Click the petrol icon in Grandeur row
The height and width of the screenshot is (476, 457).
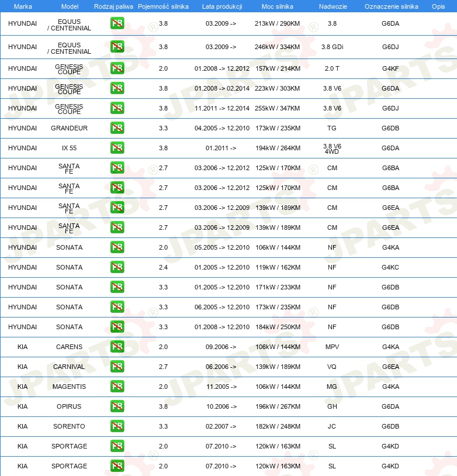click(117, 128)
